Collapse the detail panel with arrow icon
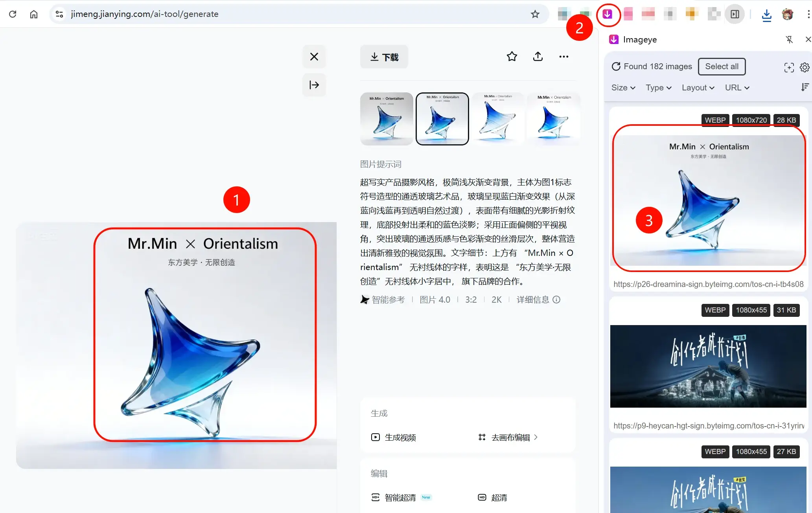Screen dimensions: 812x513 [x=314, y=85]
